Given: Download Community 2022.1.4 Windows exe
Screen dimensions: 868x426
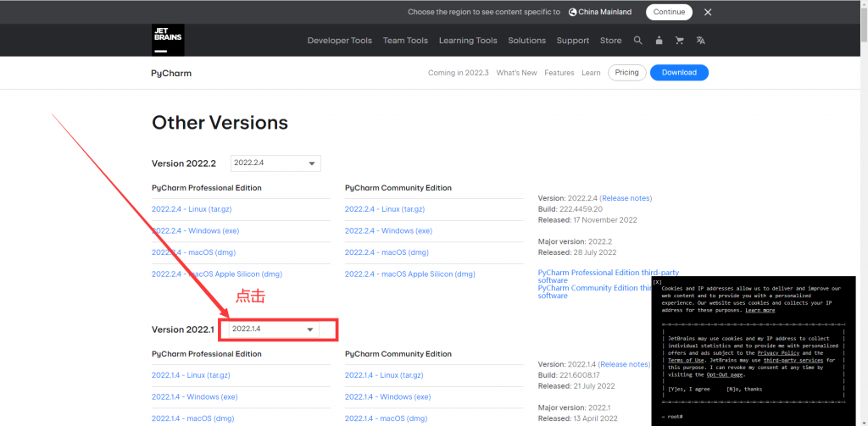Looking at the screenshot, I should tap(388, 396).
